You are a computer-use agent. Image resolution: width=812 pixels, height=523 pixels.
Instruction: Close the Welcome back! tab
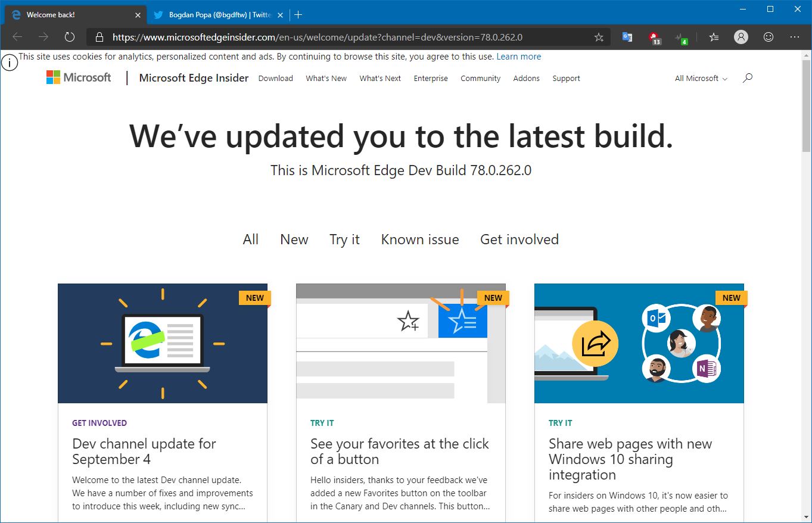click(138, 15)
